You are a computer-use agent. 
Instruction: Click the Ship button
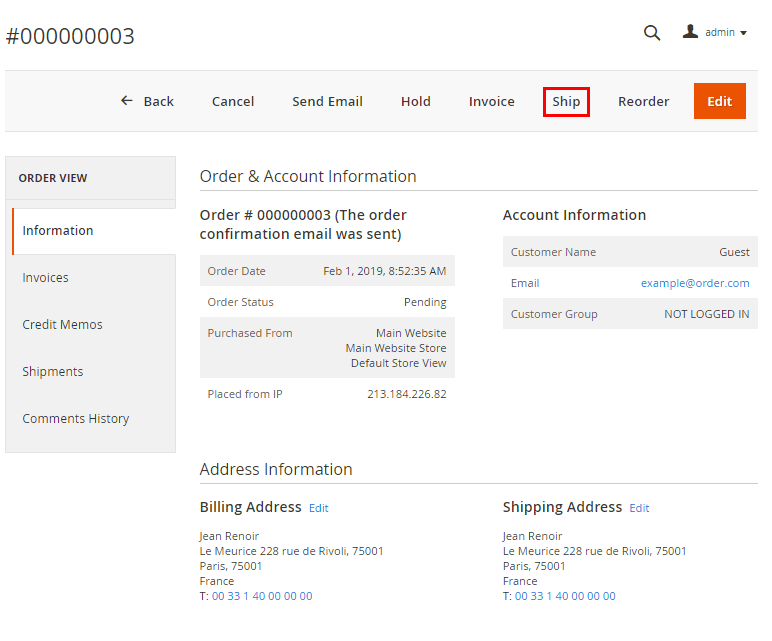[x=566, y=101]
